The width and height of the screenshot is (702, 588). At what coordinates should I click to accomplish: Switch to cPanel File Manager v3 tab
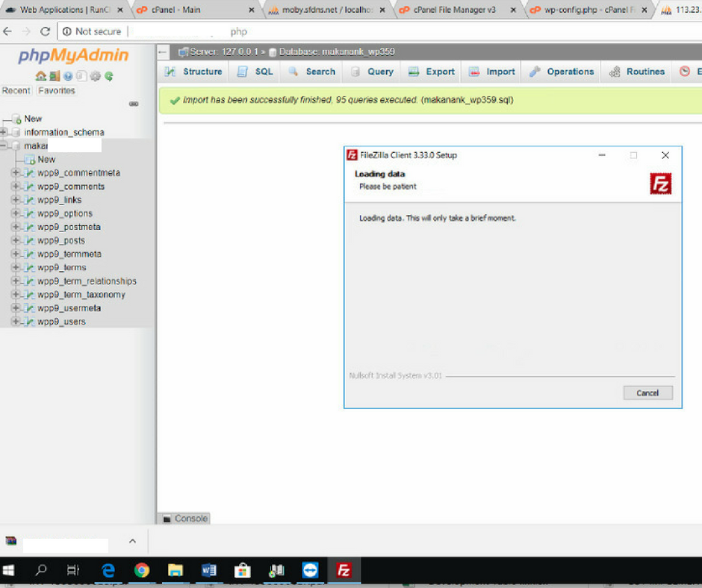456,10
